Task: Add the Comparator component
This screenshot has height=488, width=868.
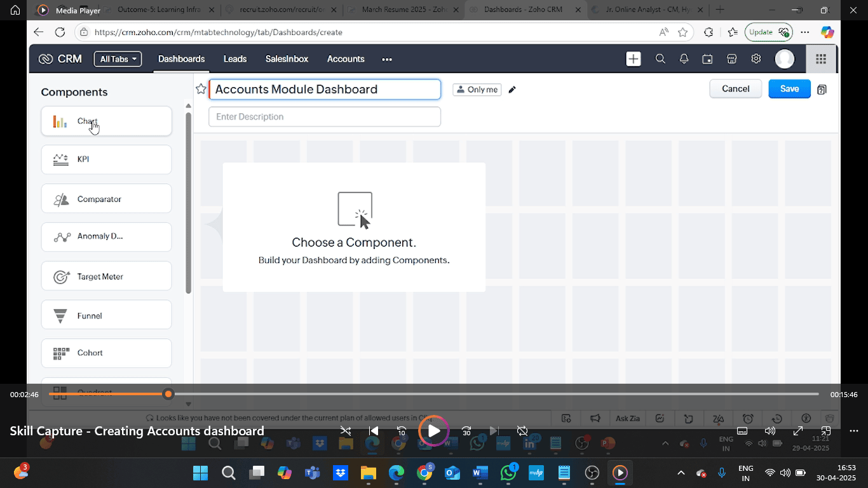Action: 106,199
